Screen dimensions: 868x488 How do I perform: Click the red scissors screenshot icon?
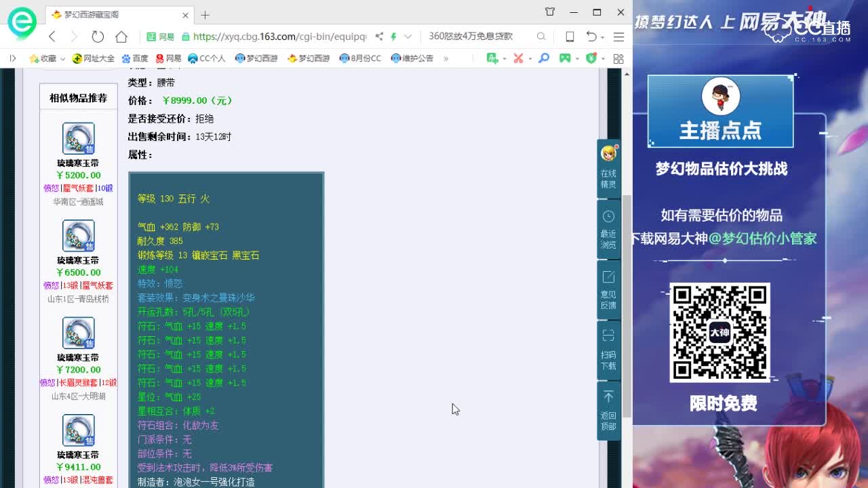tap(518, 58)
